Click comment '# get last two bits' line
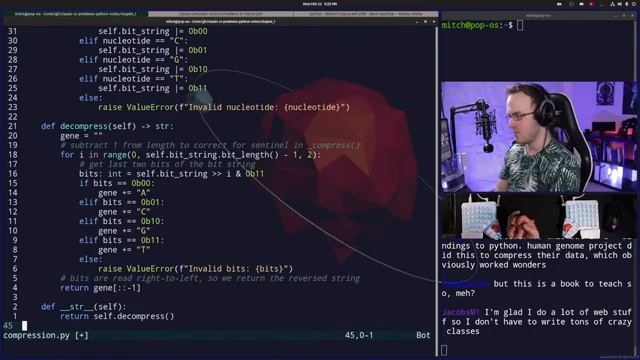The image size is (640, 360). pos(167,164)
